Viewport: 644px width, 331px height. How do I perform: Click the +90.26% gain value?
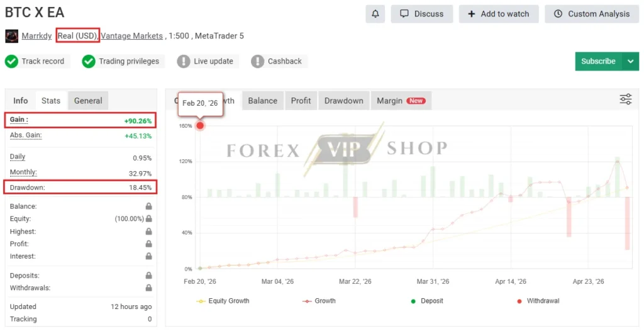138,121
